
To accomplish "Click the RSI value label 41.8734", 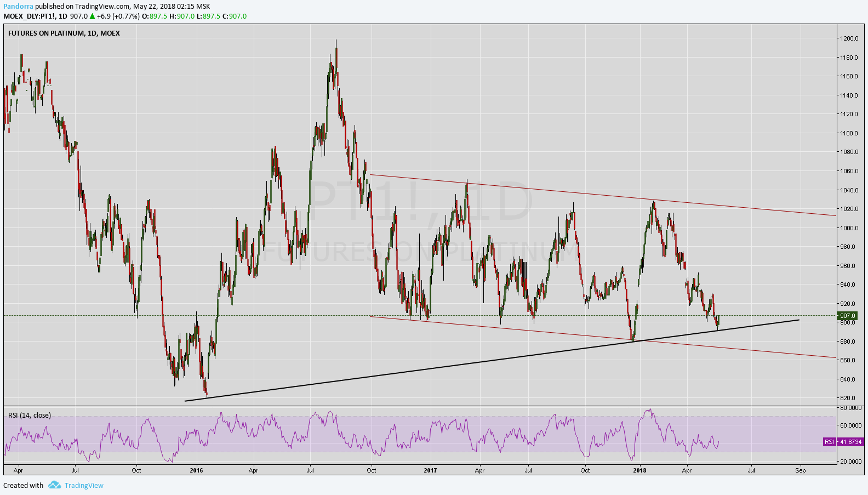I will (x=850, y=442).
